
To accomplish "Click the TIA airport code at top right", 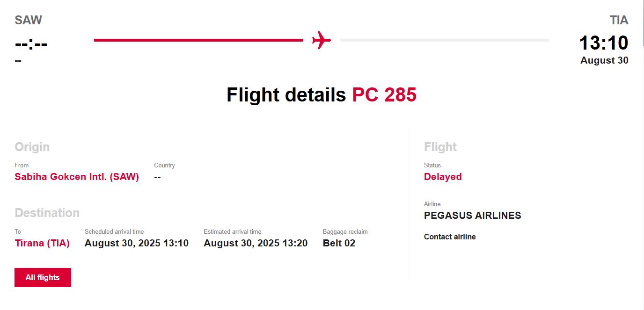I will tap(619, 20).
